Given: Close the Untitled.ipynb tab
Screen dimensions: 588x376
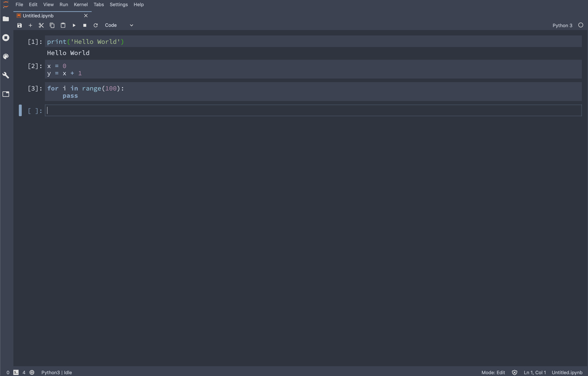Looking at the screenshot, I should pos(86,16).
